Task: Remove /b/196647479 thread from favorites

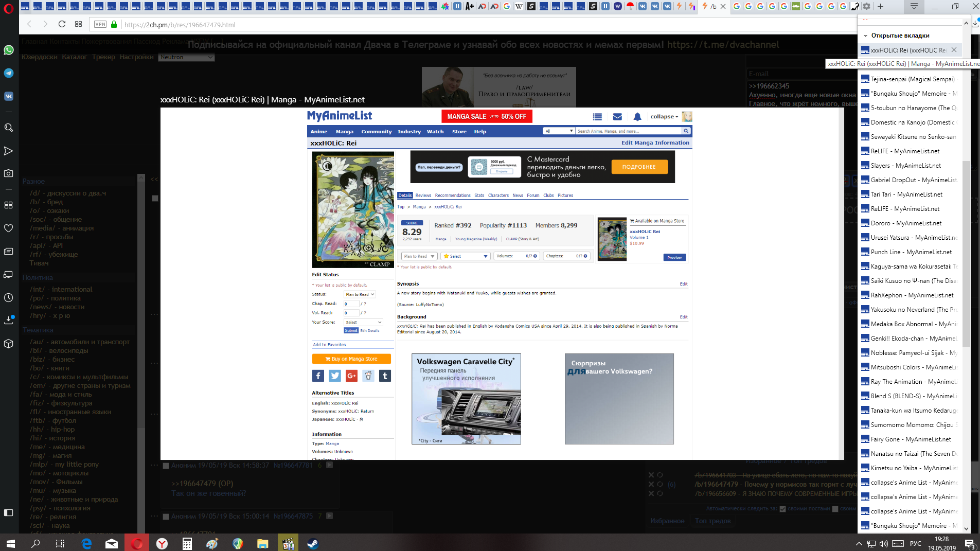Action: click(x=651, y=484)
